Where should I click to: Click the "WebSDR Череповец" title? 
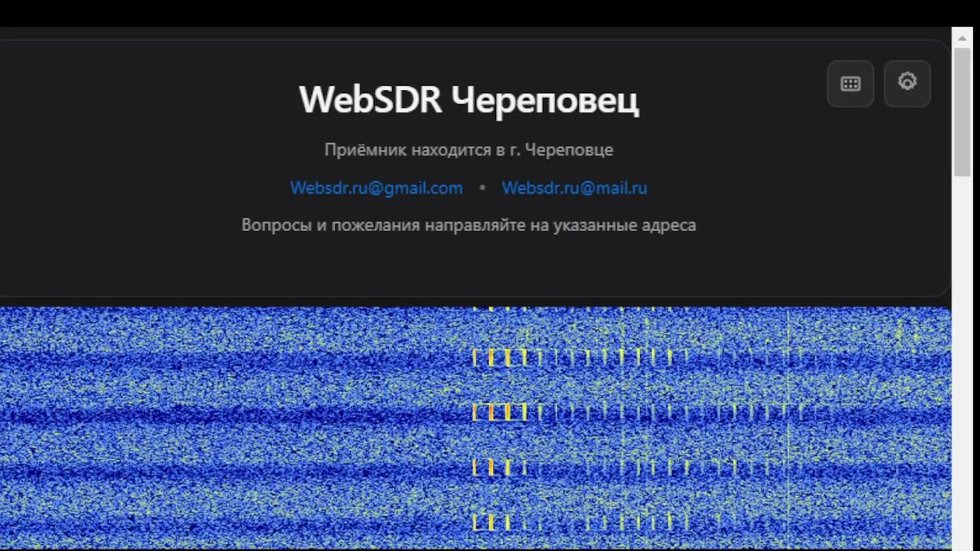point(469,99)
